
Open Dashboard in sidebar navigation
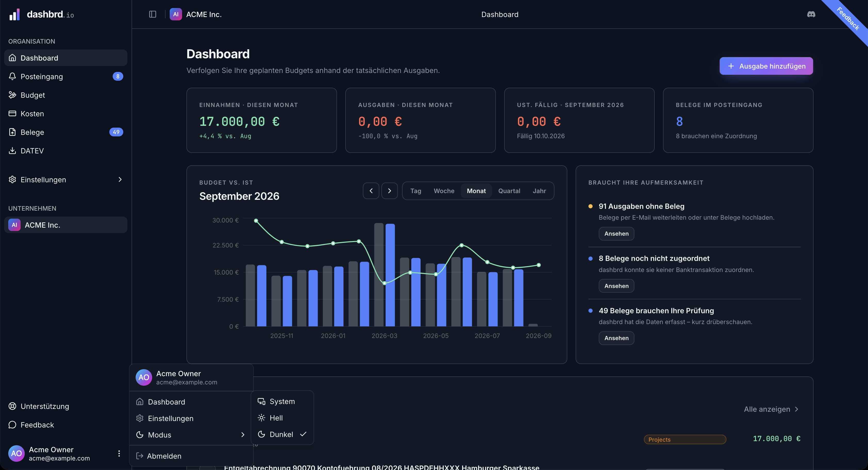[x=66, y=58]
